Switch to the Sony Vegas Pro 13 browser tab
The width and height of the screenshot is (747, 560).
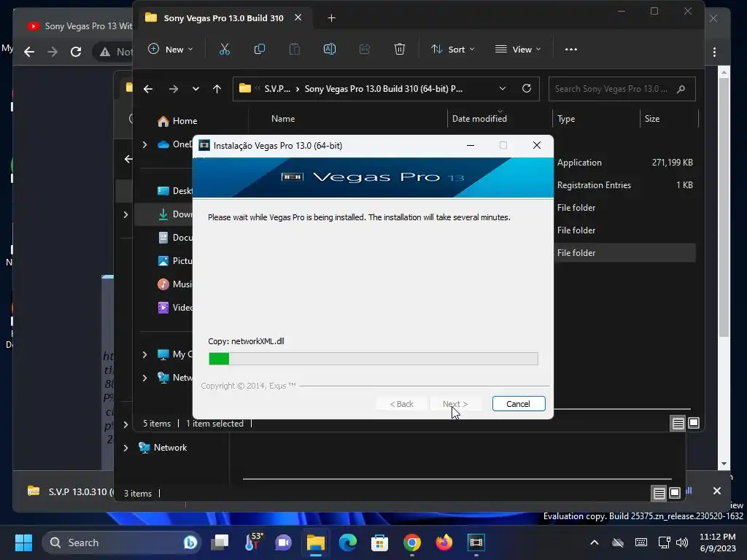click(79, 26)
